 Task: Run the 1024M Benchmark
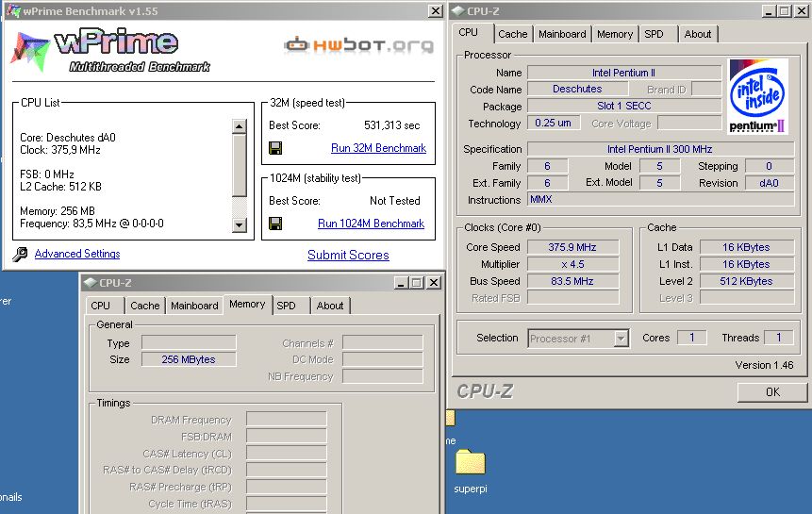[x=372, y=224]
